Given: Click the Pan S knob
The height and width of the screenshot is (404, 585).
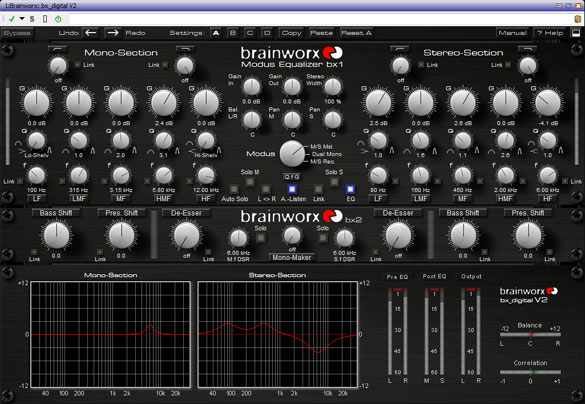Looking at the screenshot, I should (x=333, y=120).
